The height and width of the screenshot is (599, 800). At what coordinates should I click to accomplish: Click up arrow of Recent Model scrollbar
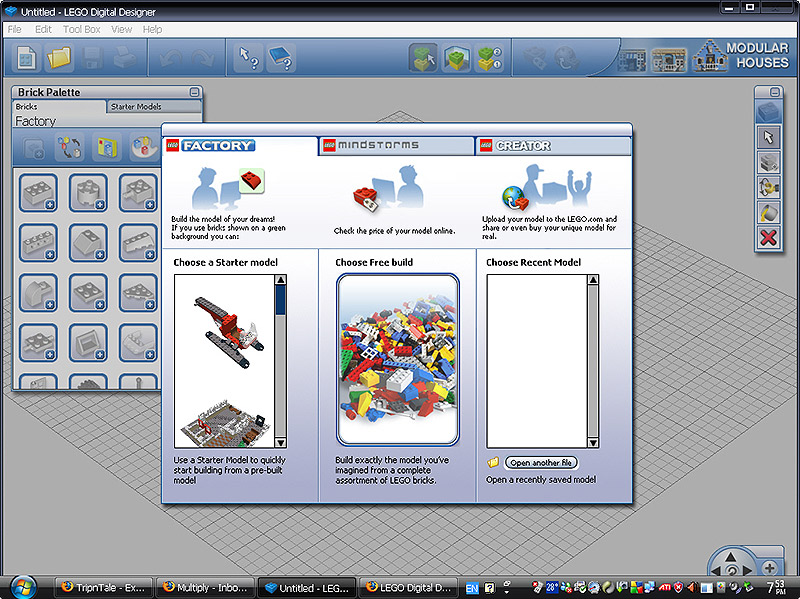pos(593,280)
